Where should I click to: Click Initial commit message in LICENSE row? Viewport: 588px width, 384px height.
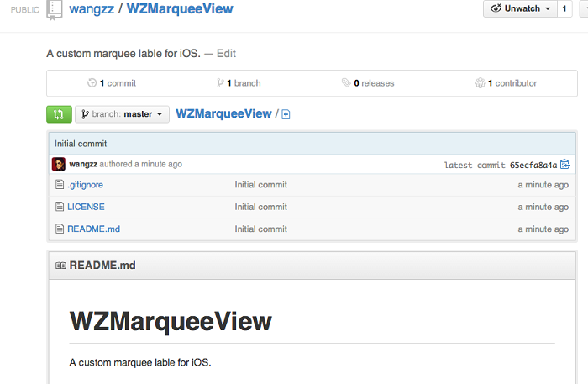pyautogui.click(x=261, y=207)
